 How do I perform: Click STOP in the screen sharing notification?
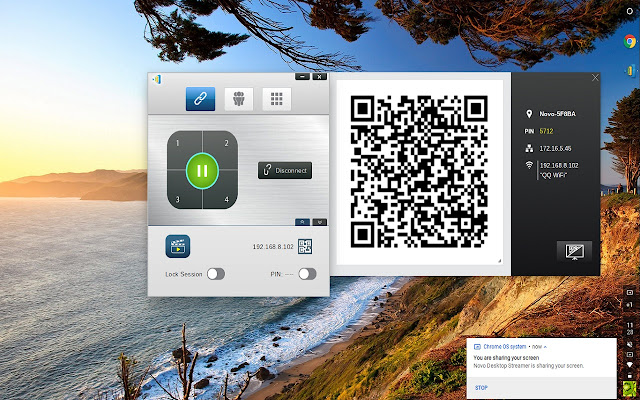481,387
